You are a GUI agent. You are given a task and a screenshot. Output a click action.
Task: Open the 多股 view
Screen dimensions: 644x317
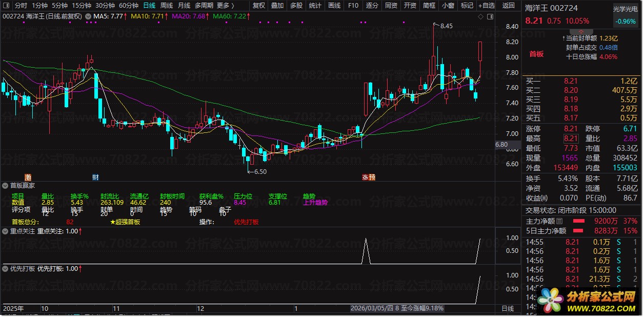pos(296,6)
